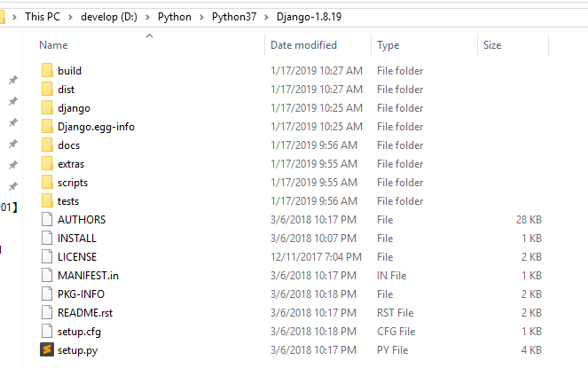
Task: Select the file named README.rst
Action: click(85, 313)
